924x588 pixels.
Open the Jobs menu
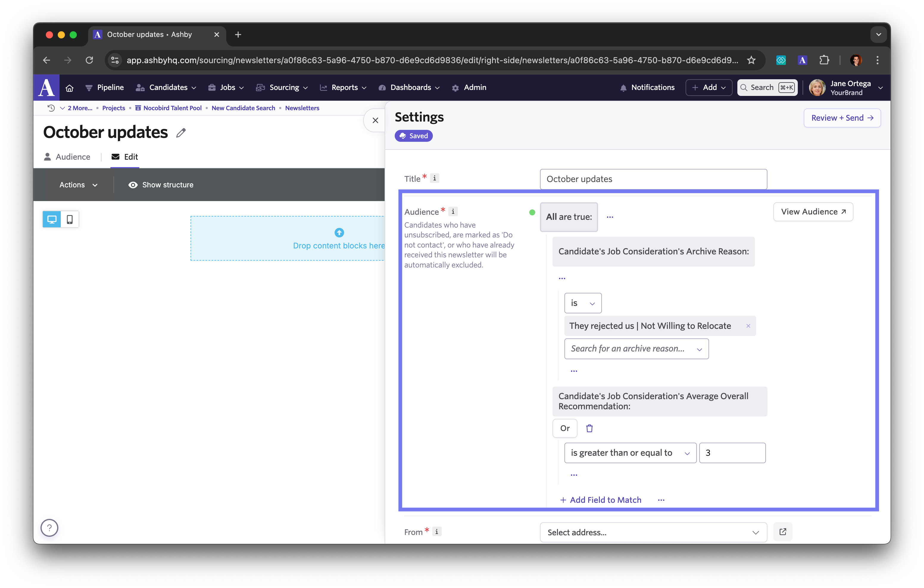pyautogui.click(x=226, y=88)
